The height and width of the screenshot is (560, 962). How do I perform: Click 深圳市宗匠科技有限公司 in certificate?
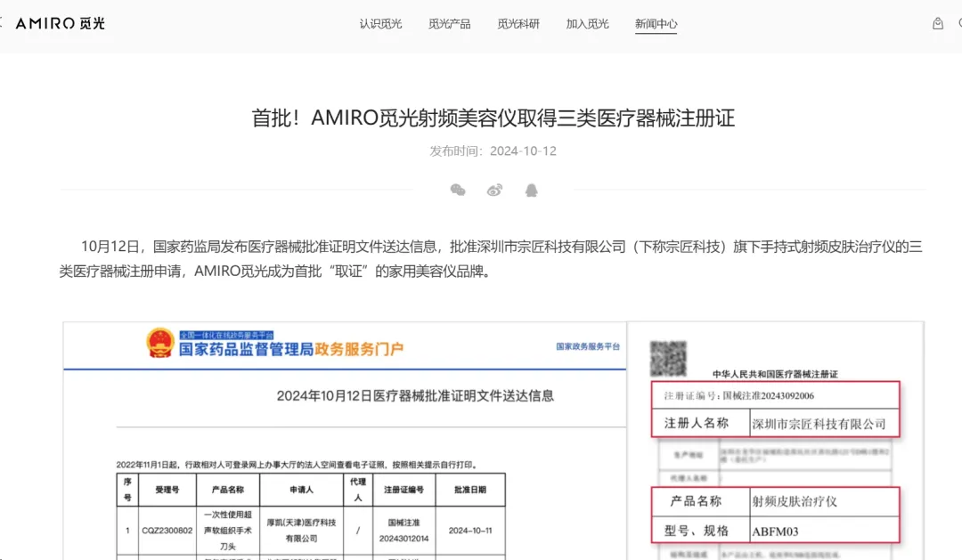(x=819, y=424)
